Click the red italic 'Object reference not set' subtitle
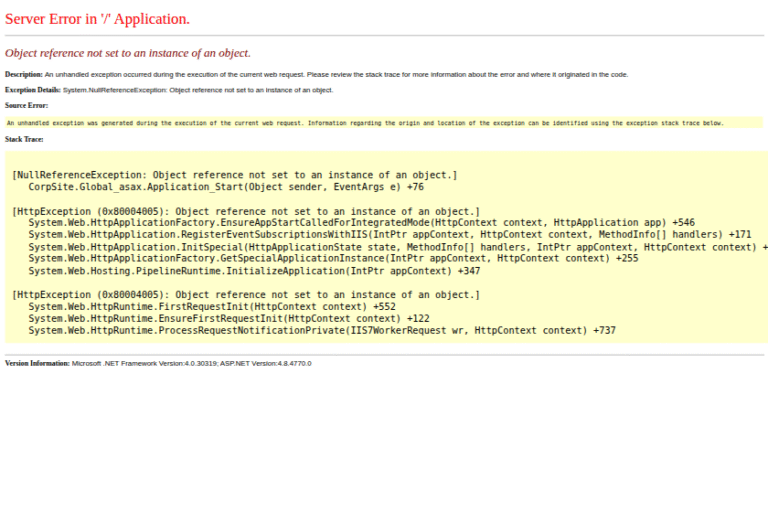Screen dimensions: 768x512 (127, 53)
